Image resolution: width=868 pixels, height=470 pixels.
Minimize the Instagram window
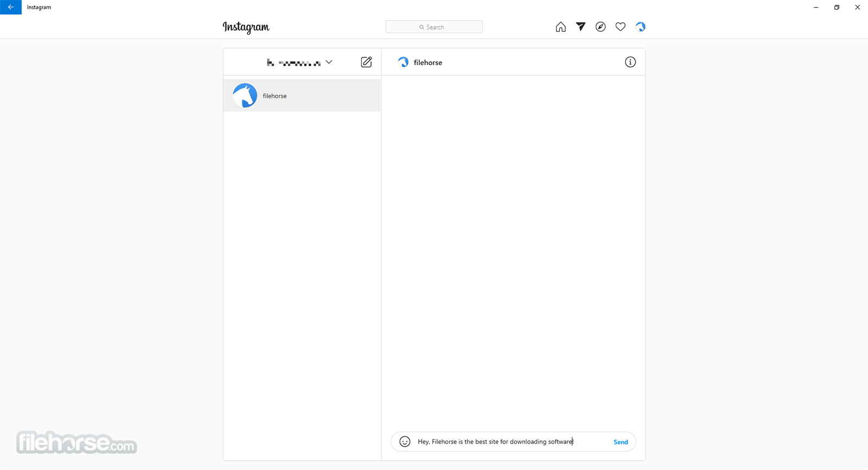(x=816, y=7)
